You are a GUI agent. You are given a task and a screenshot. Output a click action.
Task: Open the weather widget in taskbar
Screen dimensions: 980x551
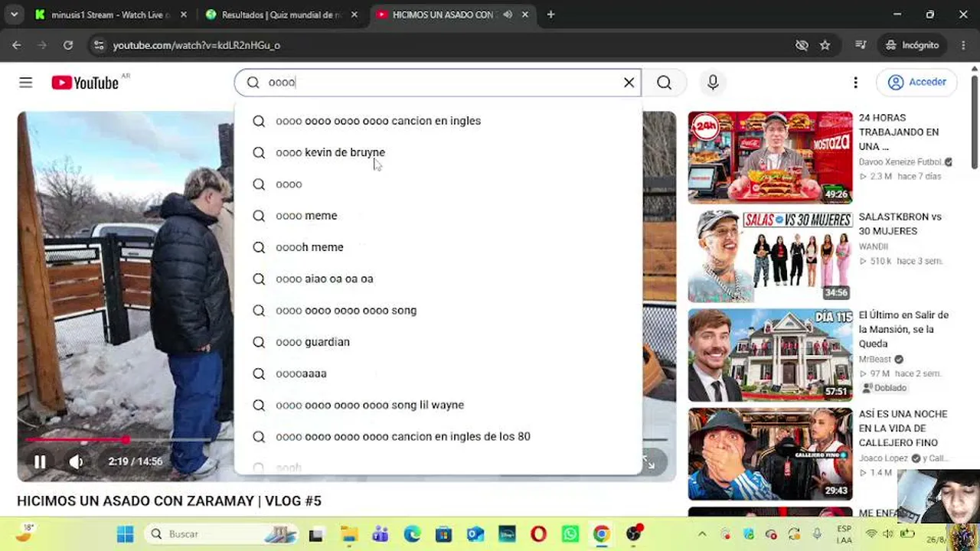(x=24, y=533)
